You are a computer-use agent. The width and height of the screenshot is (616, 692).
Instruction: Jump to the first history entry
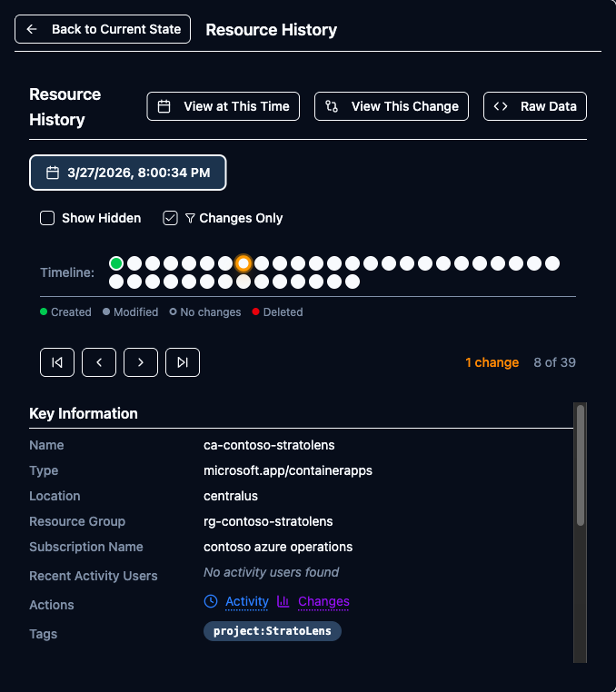coord(57,362)
